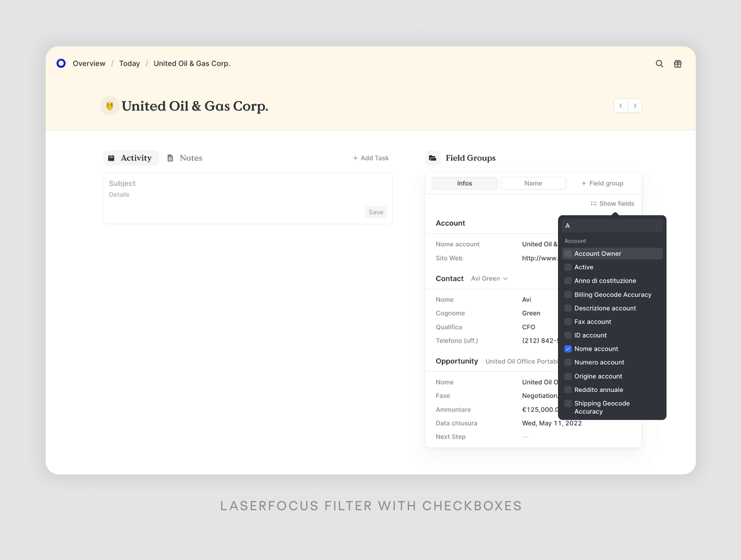
Task: Click the Save button in activity form
Action: tap(376, 212)
